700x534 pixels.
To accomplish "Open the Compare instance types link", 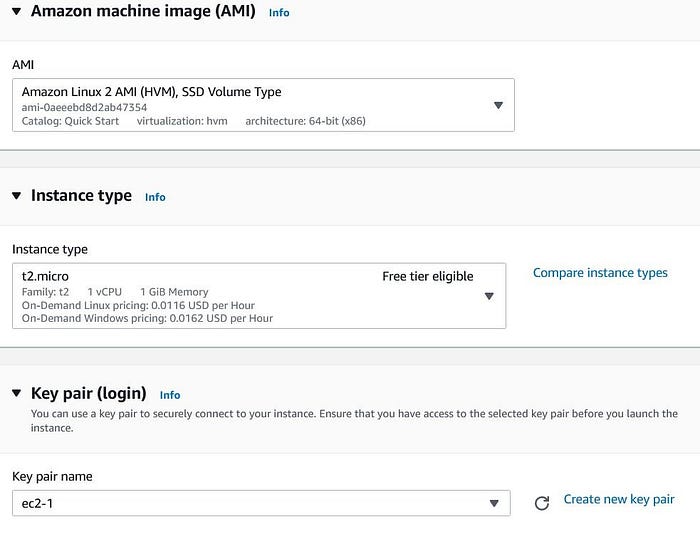I will point(600,272).
